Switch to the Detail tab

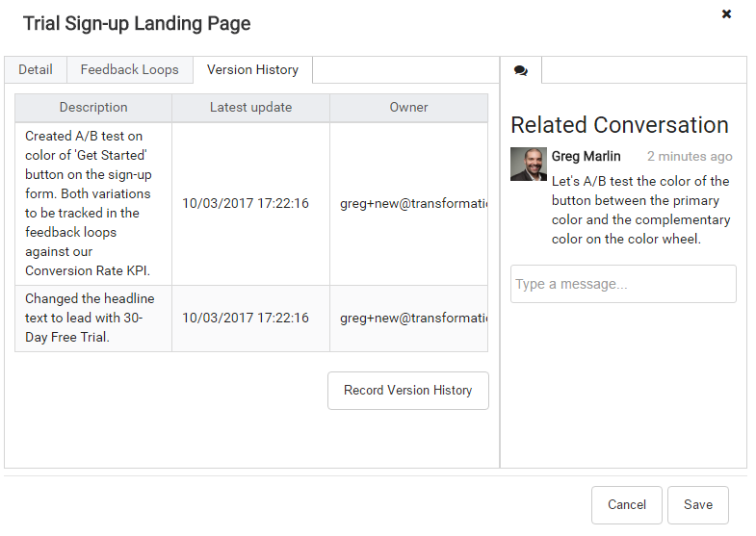(x=36, y=70)
